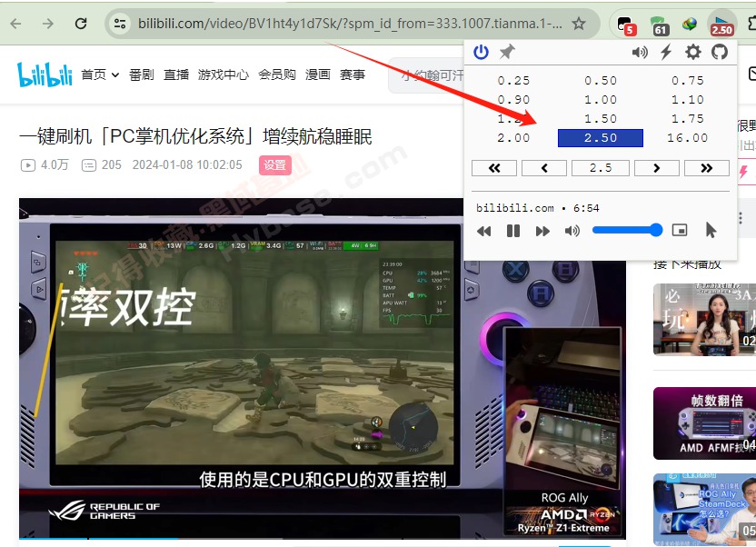Select the 1.75 speed preset
756x547 pixels.
[688, 118]
